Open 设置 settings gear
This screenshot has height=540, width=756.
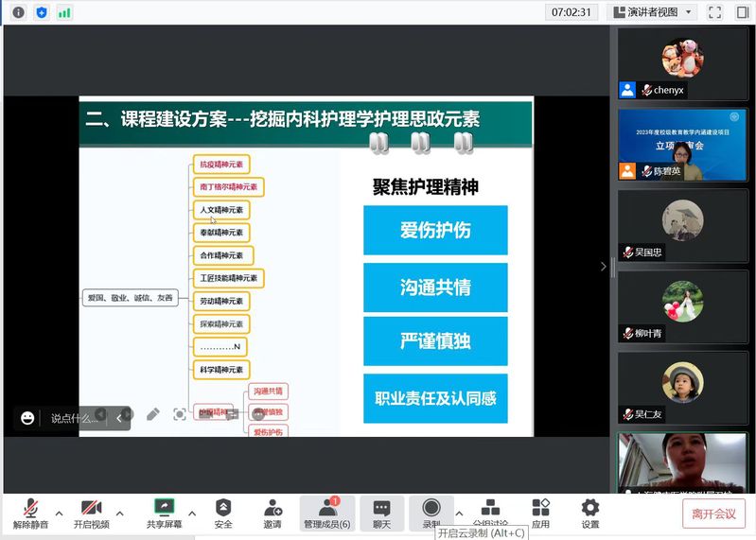point(590,514)
